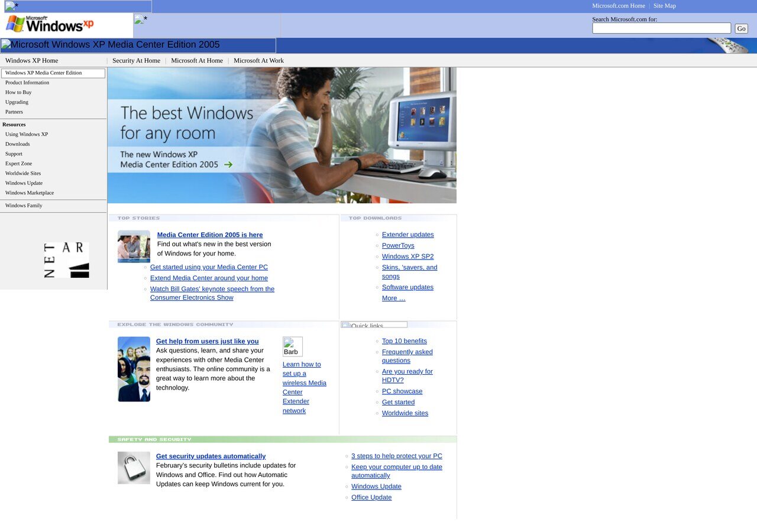Viewport: 757px width, 532px height.
Task: Open Software updates link
Action: pos(407,287)
